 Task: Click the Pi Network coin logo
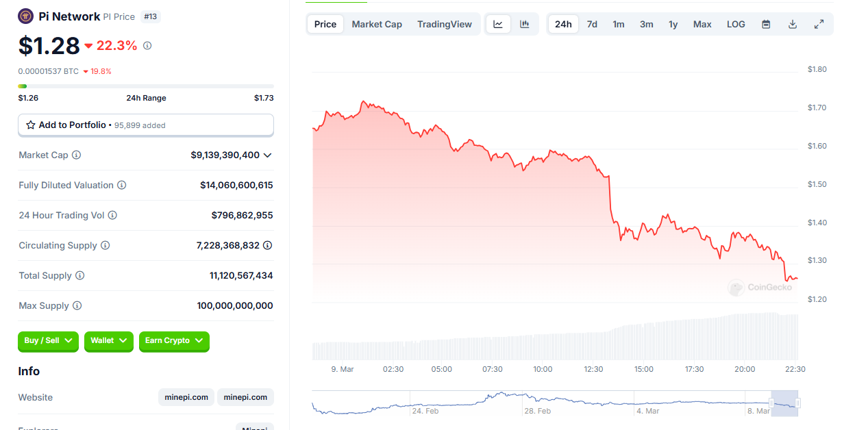pyautogui.click(x=26, y=16)
